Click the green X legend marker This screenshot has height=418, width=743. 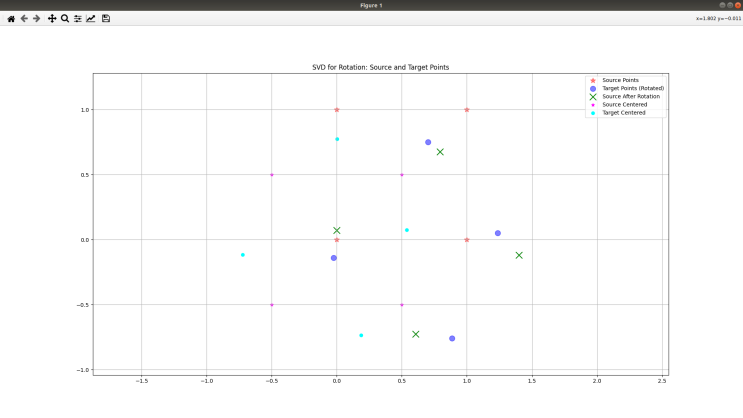point(593,97)
